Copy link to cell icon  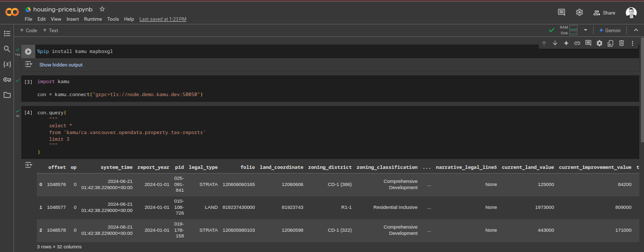pos(577,43)
